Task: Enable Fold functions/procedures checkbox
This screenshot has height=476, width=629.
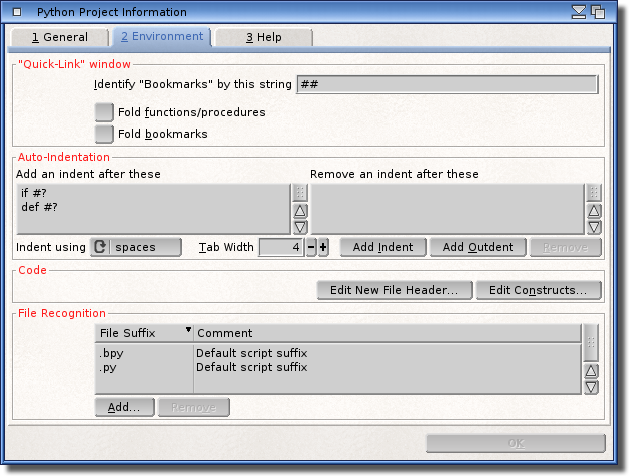Action: pyautogui.click(x=104, y=112)
